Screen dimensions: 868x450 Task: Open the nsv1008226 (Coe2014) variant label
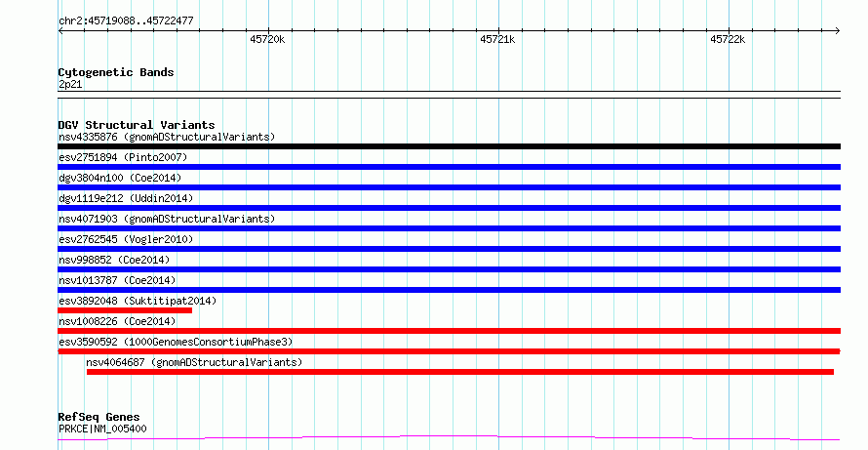point(117,321)
